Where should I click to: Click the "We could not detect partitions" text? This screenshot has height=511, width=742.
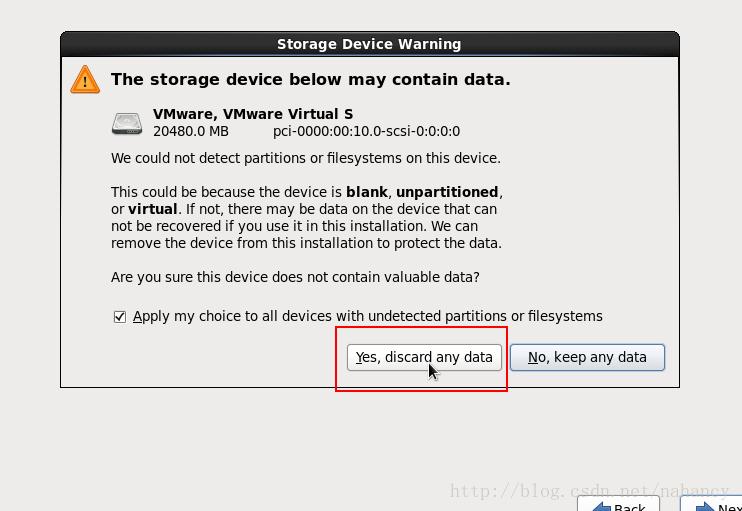tap(305, 158)
